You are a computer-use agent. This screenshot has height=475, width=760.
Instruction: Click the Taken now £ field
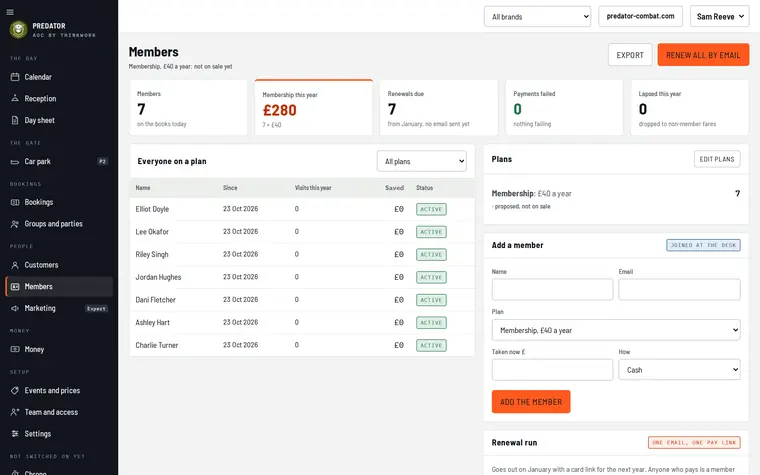coord(552,370)
